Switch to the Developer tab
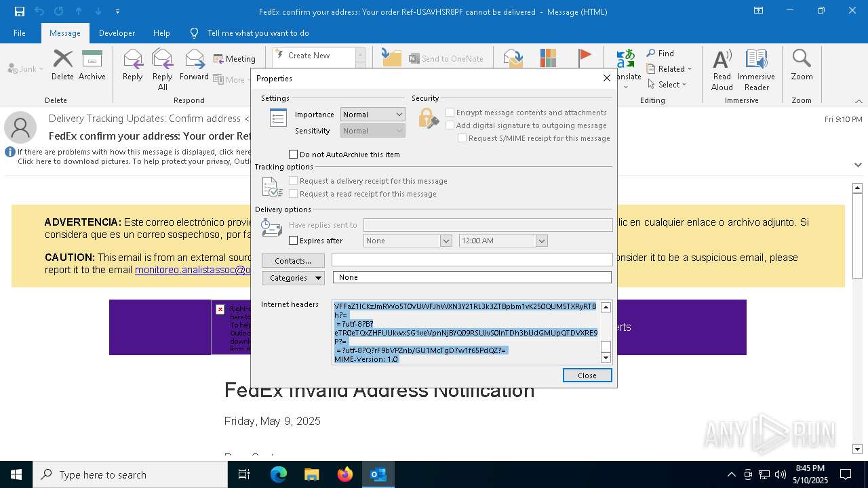 pos(117,33)
